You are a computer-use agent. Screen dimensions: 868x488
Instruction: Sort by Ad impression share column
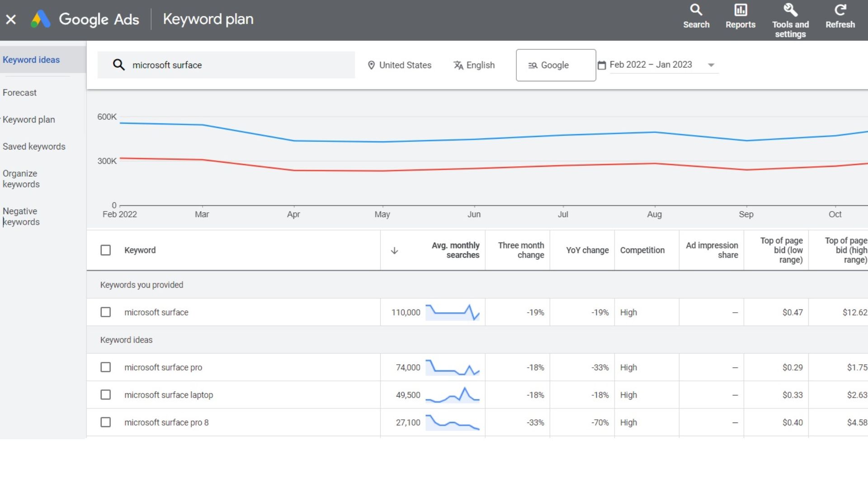pyautogui.click(x=712, y=250)
